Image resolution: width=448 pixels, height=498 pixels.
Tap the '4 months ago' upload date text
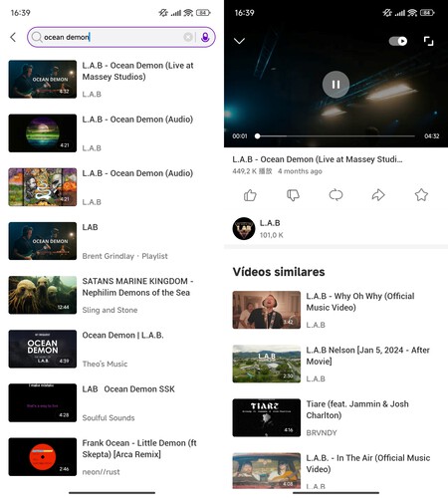300,171
